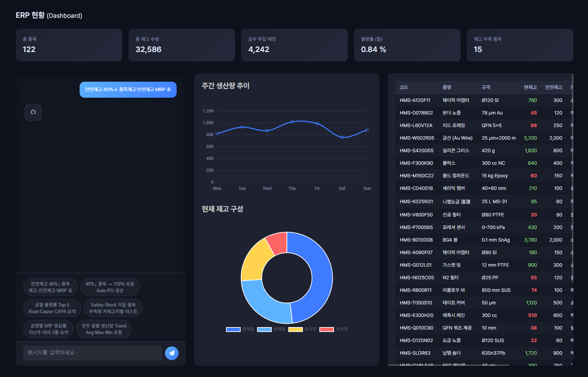Screen dimensions: 588x377
Task: Select the 전주 일별 생산량 Trend chip
Action: coord(104,329)
